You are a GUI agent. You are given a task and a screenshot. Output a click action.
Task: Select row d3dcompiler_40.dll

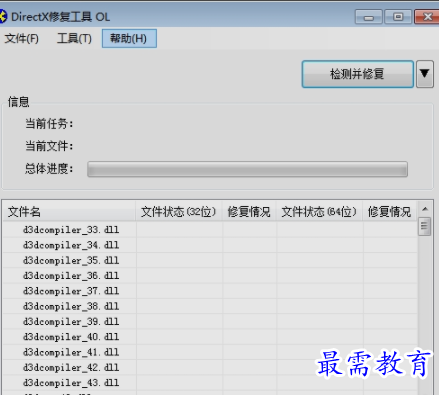coord(210,337)
